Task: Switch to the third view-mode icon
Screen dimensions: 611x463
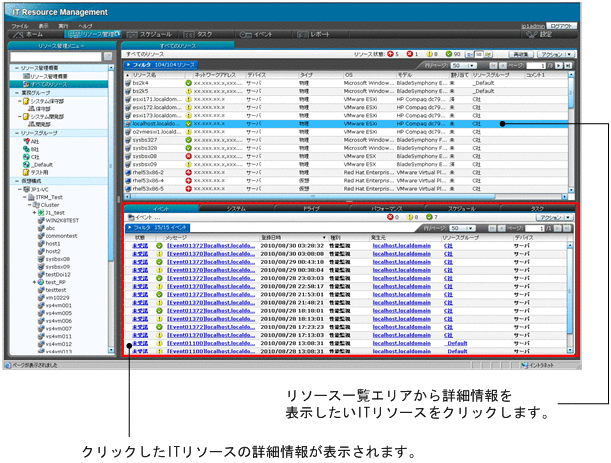Action: coord(488,54)
